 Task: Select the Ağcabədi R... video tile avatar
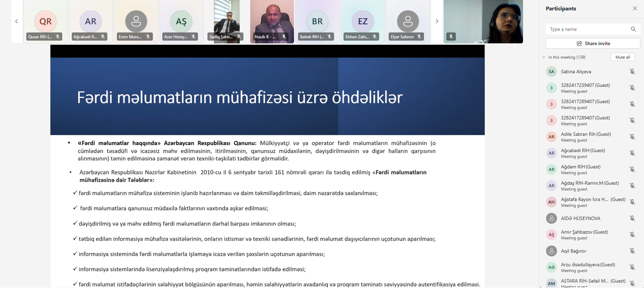91,21
